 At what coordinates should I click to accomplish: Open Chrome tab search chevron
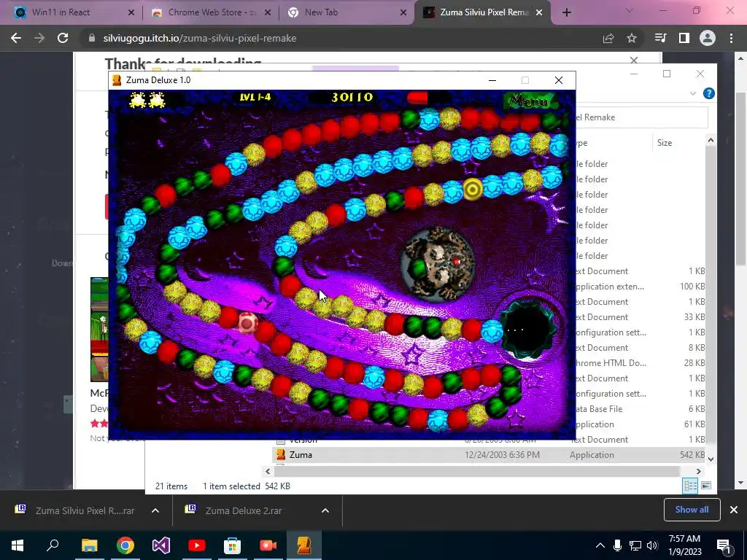pyautogui.click(x=630, y=10)
